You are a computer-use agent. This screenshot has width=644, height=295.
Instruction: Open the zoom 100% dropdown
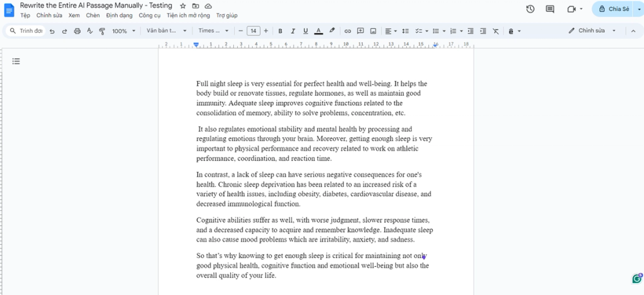(124, 31)
